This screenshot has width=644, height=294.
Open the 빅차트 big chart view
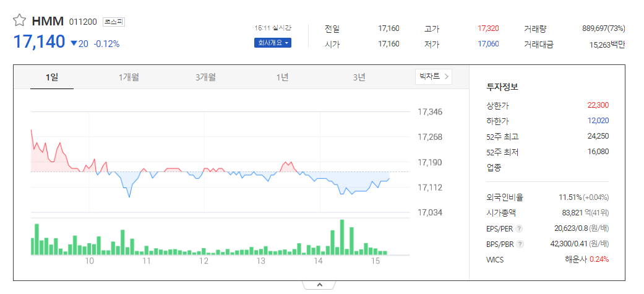(x=433, y=77)
